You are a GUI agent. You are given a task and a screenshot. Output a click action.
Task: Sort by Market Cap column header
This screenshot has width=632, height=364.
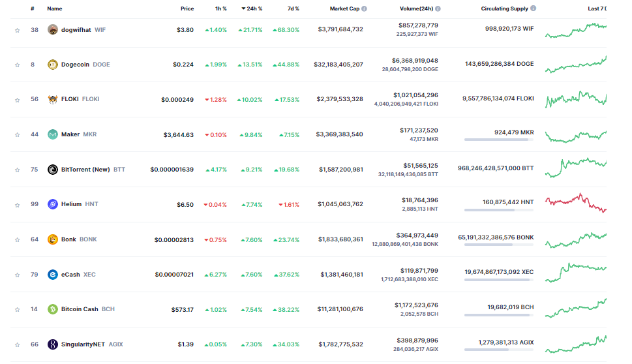tap(344, 8)
